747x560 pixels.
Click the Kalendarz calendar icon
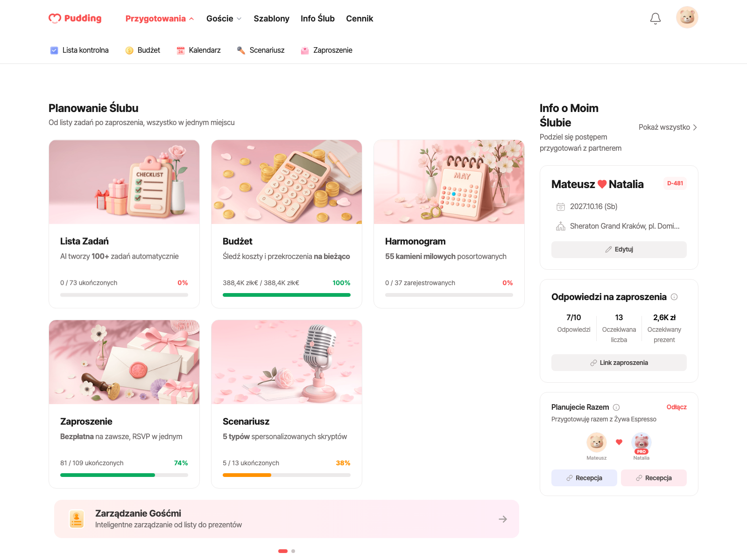pos(181,50)
